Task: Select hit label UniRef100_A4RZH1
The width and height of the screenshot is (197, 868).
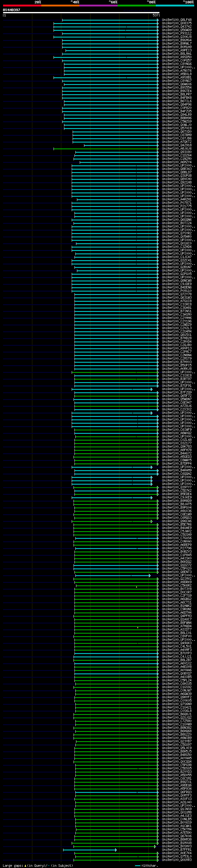Action: click(x=176, y=200)
